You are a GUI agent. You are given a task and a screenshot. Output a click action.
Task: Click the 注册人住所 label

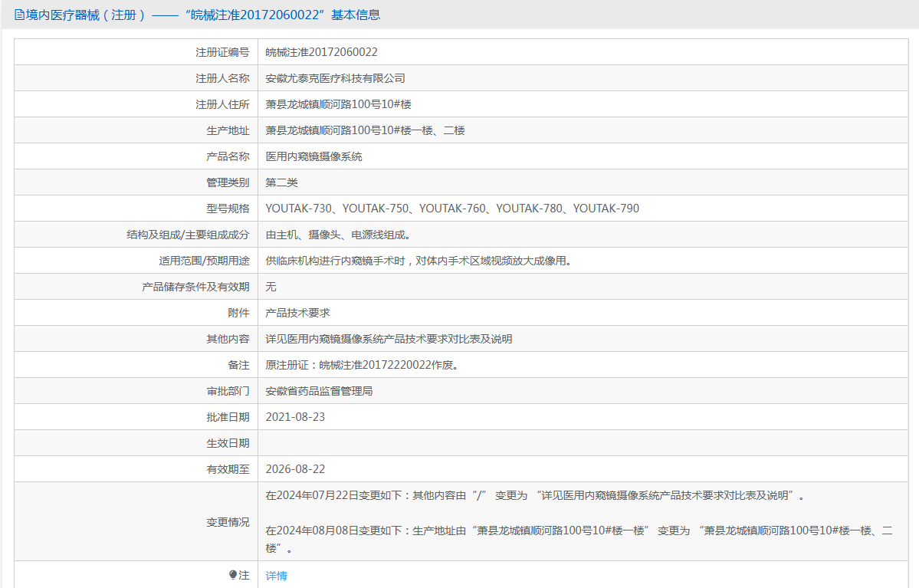coord(222,104)
